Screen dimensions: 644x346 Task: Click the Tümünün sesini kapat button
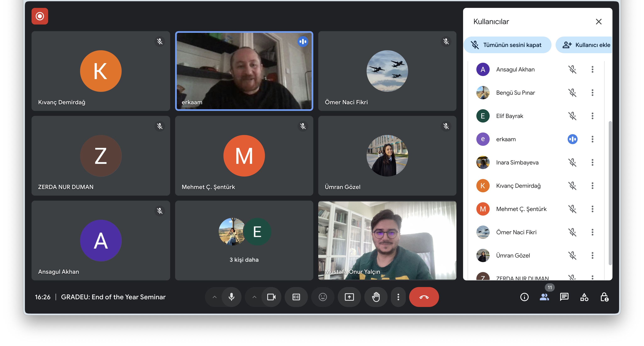507,45
